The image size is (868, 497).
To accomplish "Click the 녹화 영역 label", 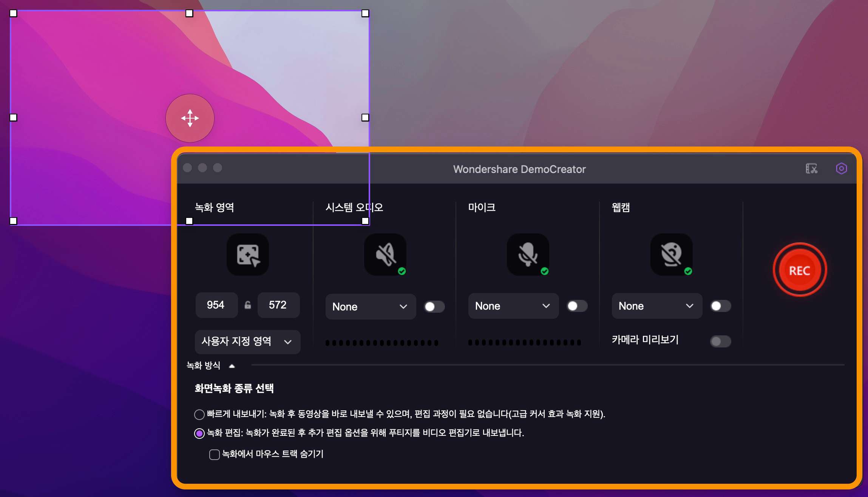I will tap(215, 207).
